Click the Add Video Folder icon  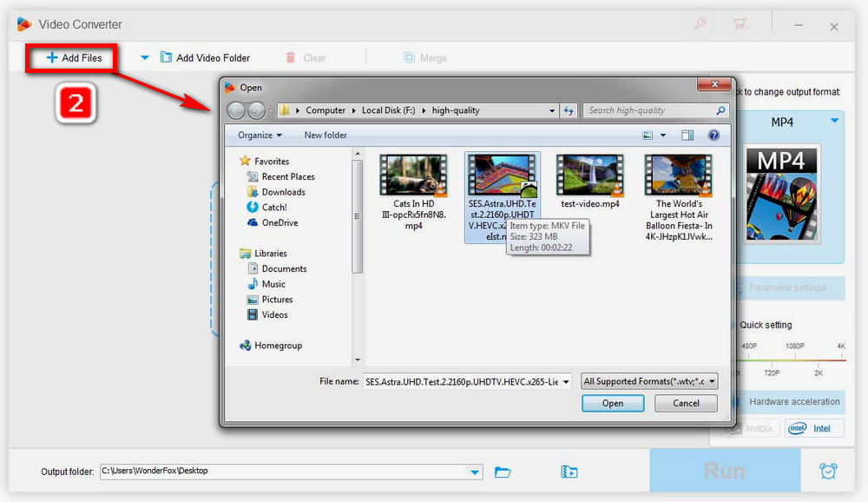click(165, 57)
